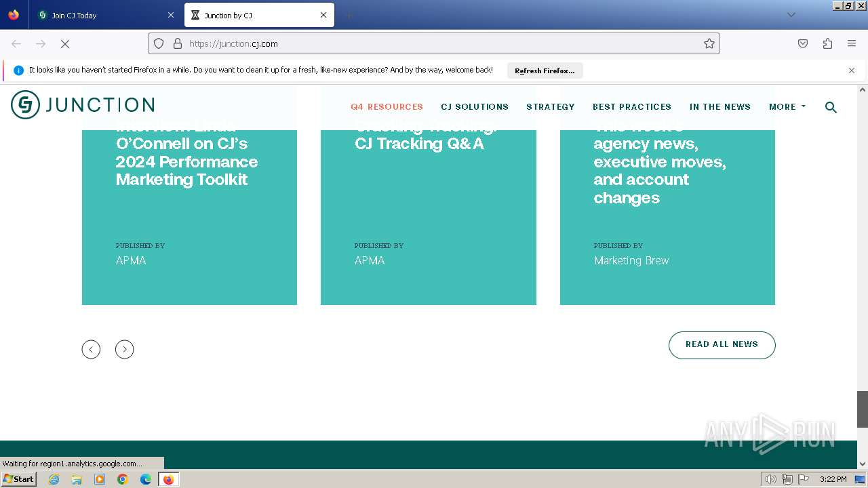The height and width of the screenshot is (488, 868).
Task: Open the CJ 2024 Performance Marketing Toolkit article
Action: tap(186, 153)
